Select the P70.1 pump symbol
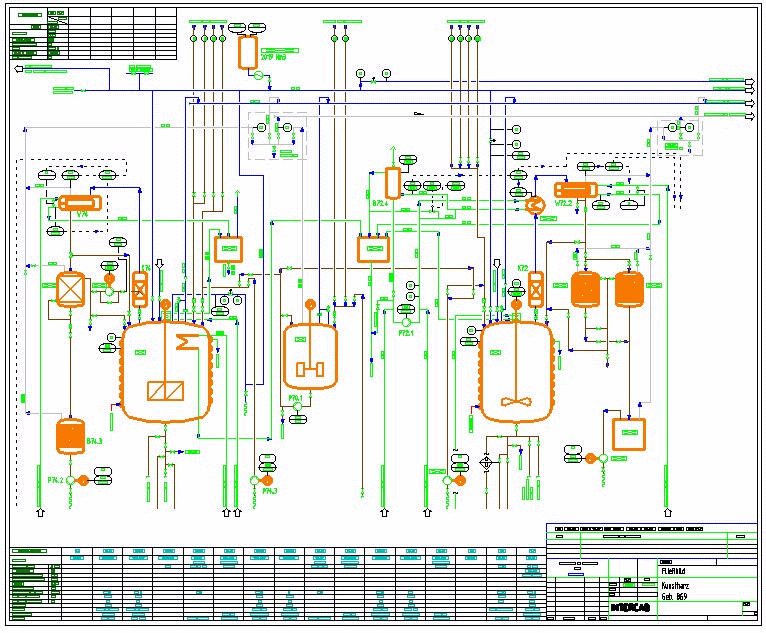766x633 pixels. point(298,406)
